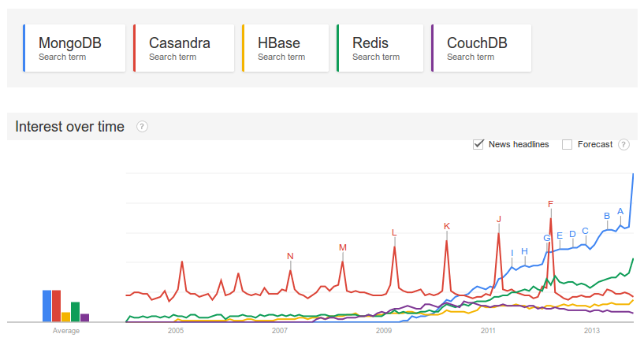Select the MongoDB search term card
The image size is (644, 345).
point(74,48)
